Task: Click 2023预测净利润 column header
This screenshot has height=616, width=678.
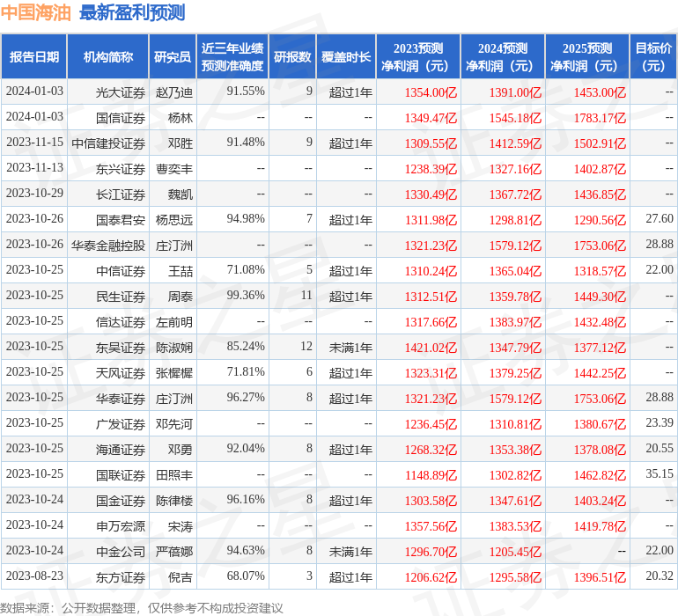Action: [x=418, y=56]
